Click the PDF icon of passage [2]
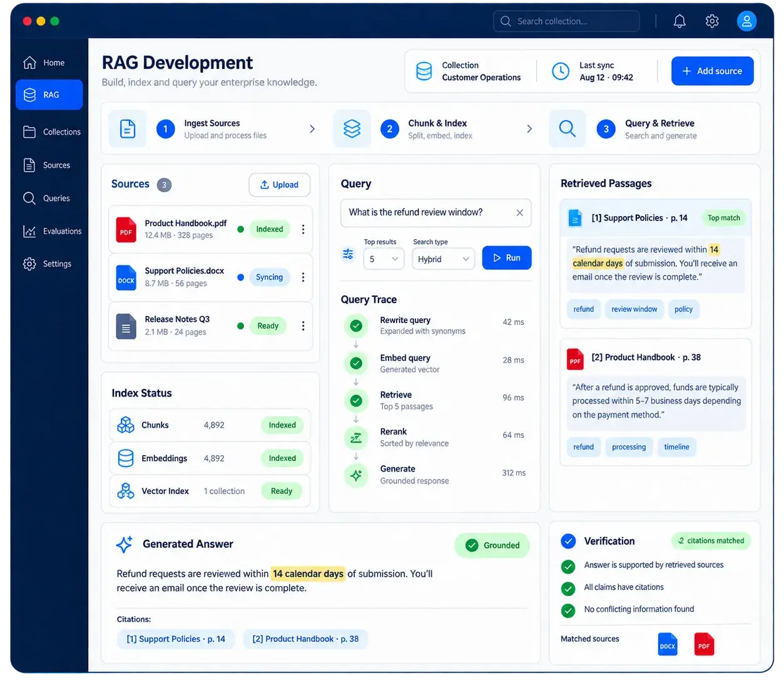784x680 pixels. (x=575, y=359)
